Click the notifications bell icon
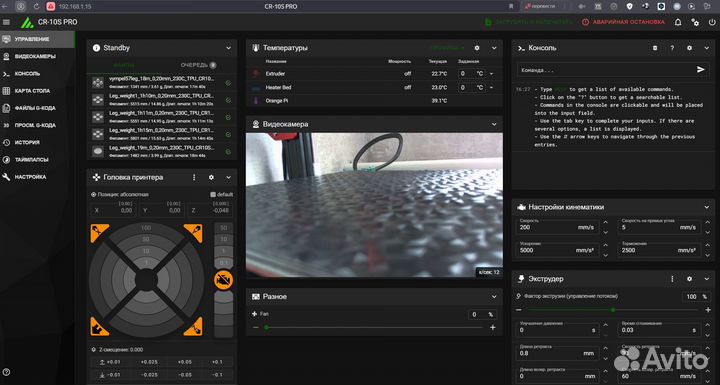This screenshot has height=385, width=720. pos(678,22)
